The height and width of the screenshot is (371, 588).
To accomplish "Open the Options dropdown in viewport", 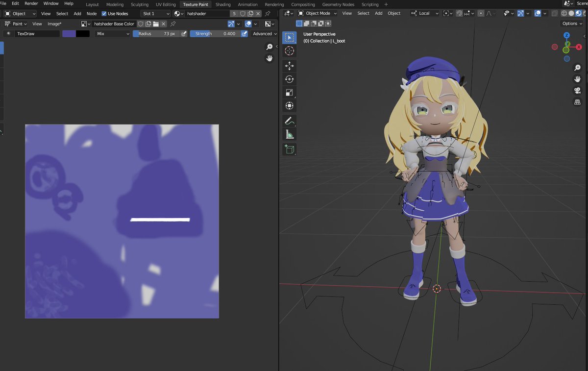I will point(572,24).
